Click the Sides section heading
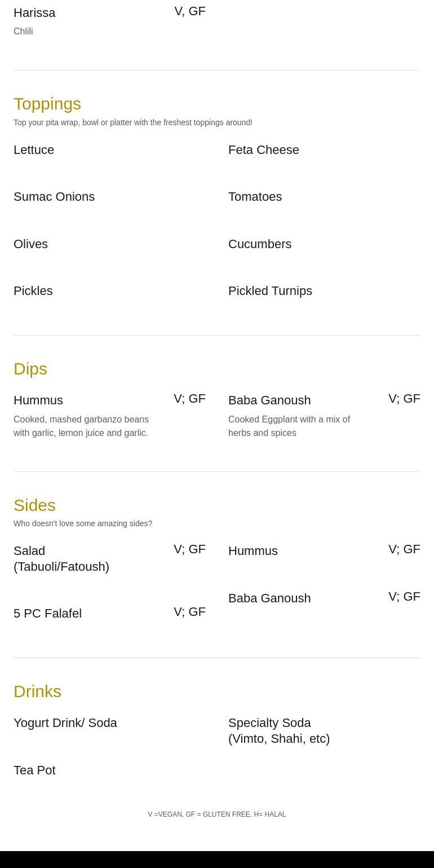Viewport: 434px width, 868px height. 34,505
